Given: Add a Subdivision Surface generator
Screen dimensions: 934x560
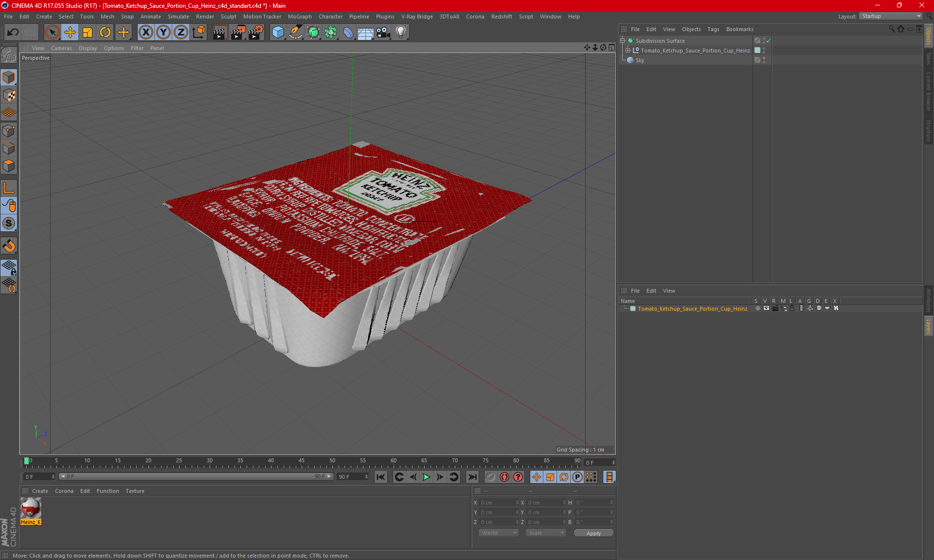Looking at the screenshot, I should coord(313,33).
